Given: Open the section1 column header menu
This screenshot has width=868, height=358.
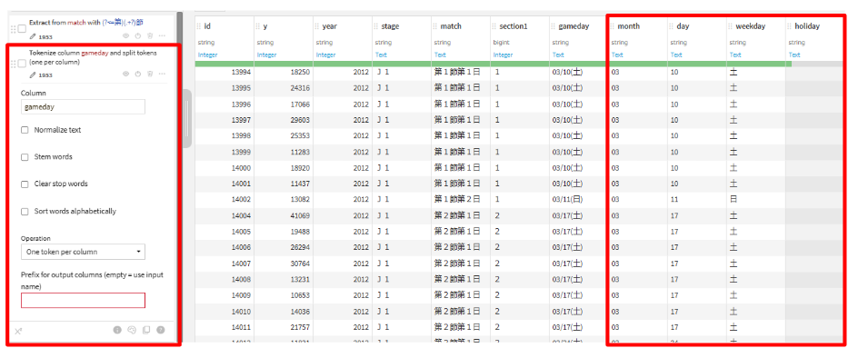Looking at the screenshot, I should 514,26.
